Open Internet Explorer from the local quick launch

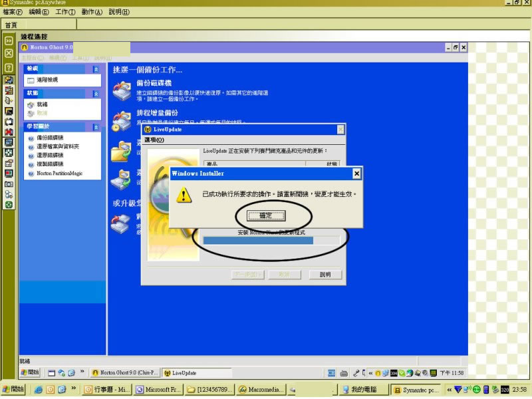(39, 390)
